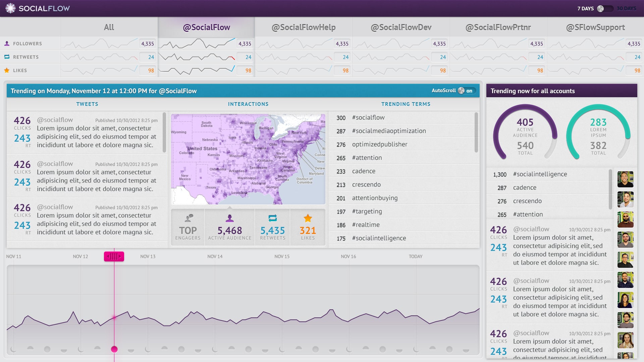Click the followers count 4,335 under All

click(x=148, y=44)
